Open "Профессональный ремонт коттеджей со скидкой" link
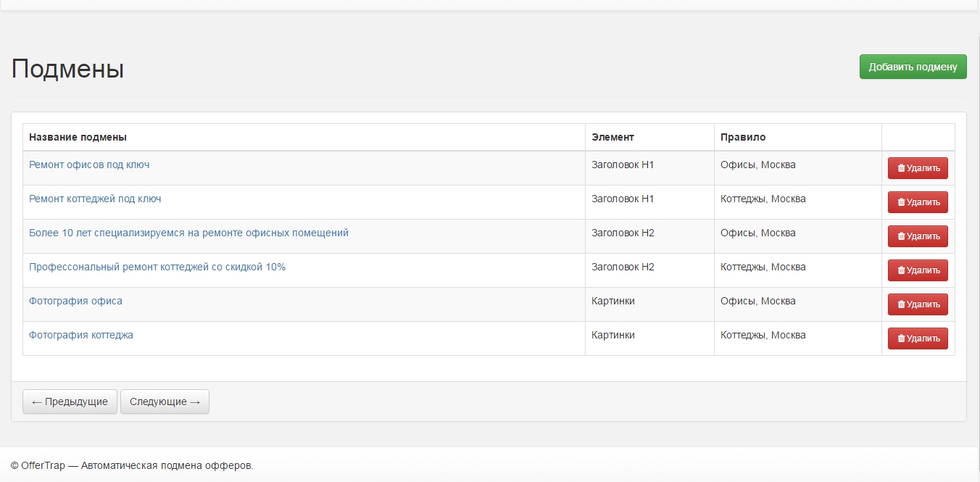 click(x=157, y=267)
